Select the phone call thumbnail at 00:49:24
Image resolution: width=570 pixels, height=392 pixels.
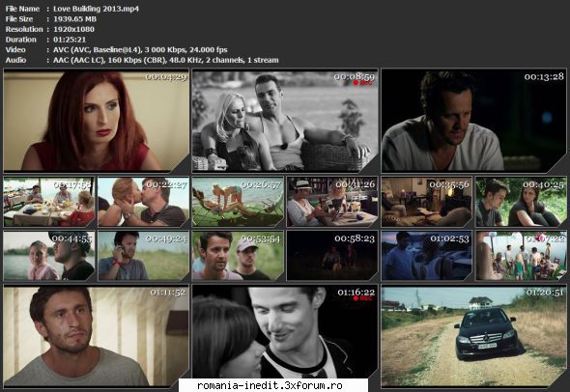click(x=144, y=256)
